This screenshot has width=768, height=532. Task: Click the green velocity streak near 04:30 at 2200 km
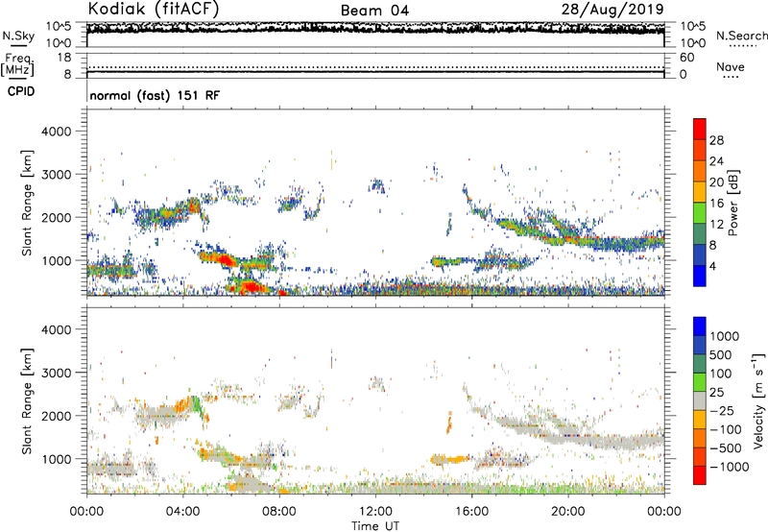tap(197, 404)
